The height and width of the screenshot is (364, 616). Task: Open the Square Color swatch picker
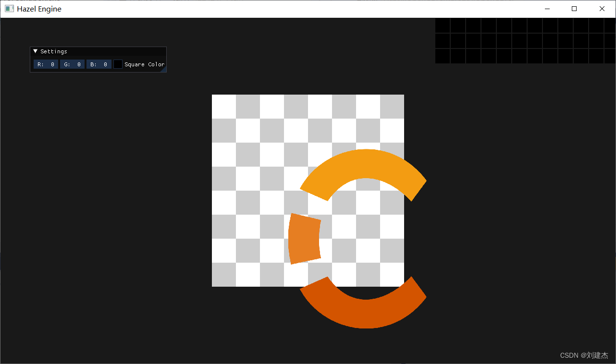click(x=118, y=64)
